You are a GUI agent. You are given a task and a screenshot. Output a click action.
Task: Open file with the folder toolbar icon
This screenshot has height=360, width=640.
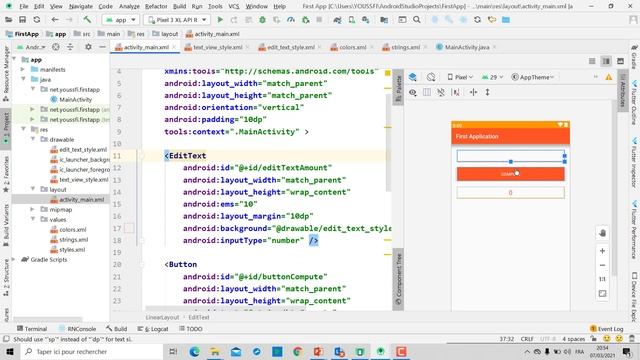pyautogui.click(x=8, y=20)
